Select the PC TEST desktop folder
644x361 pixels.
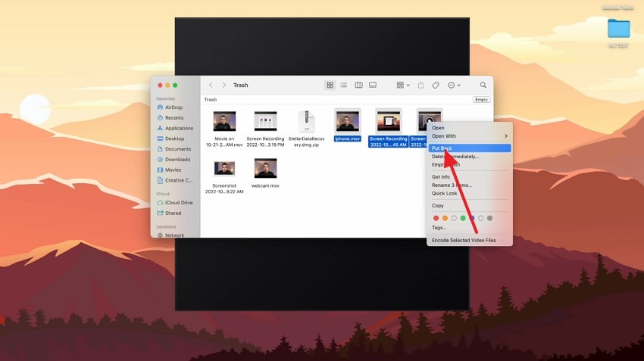coord(618,29)
